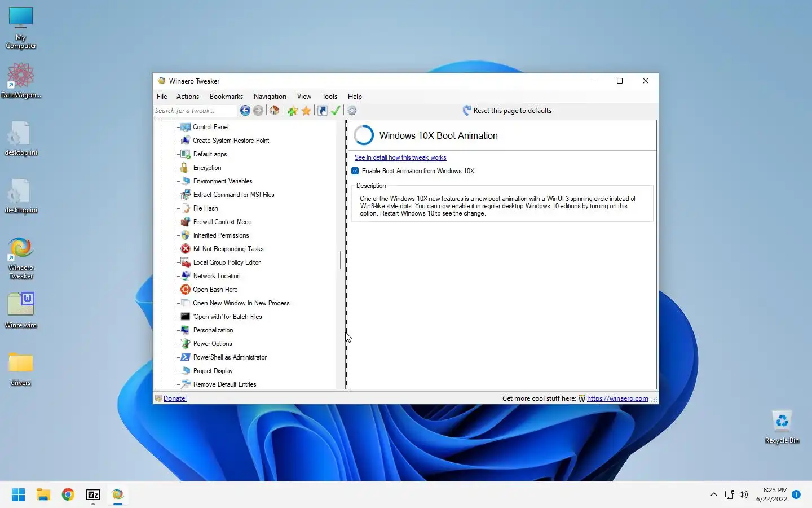Select Default apps tree item
Screen dimensions: 812x508
(210, 154)
